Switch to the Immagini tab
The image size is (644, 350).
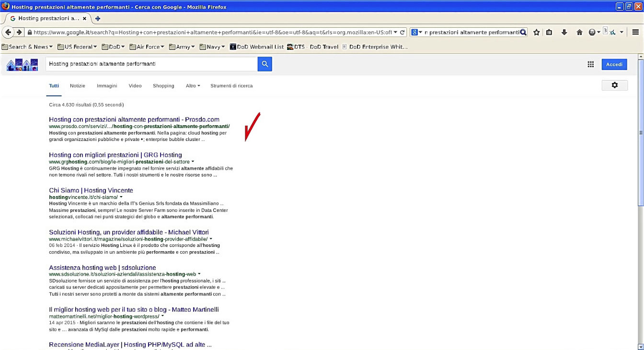coord(107,86)
